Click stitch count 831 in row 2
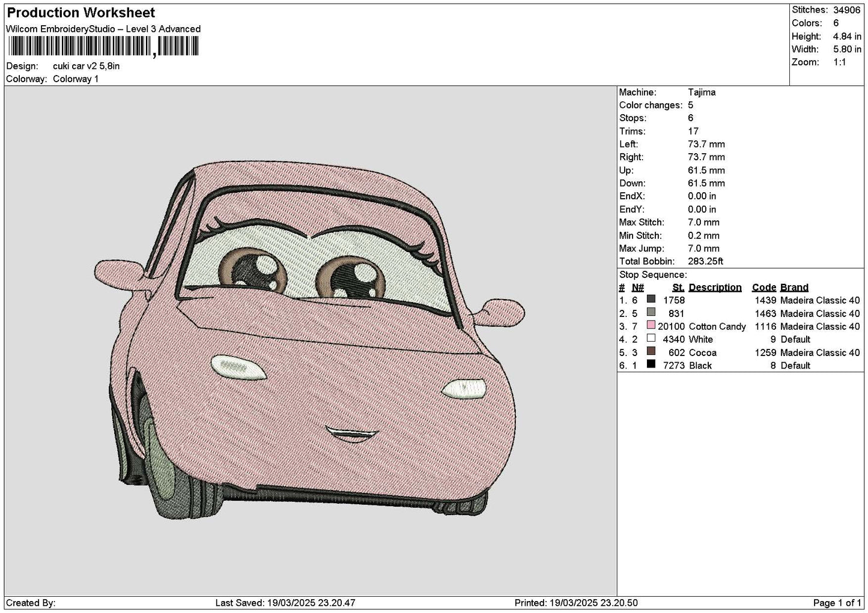Viewport: 868px width, 613px height. [x=676, y=313]
